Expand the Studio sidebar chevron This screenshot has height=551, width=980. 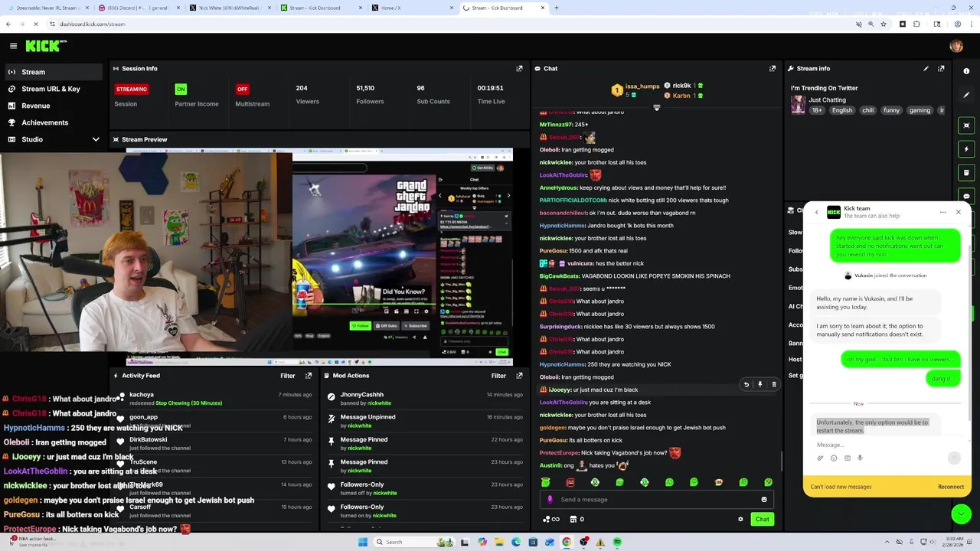click(96, 139)
